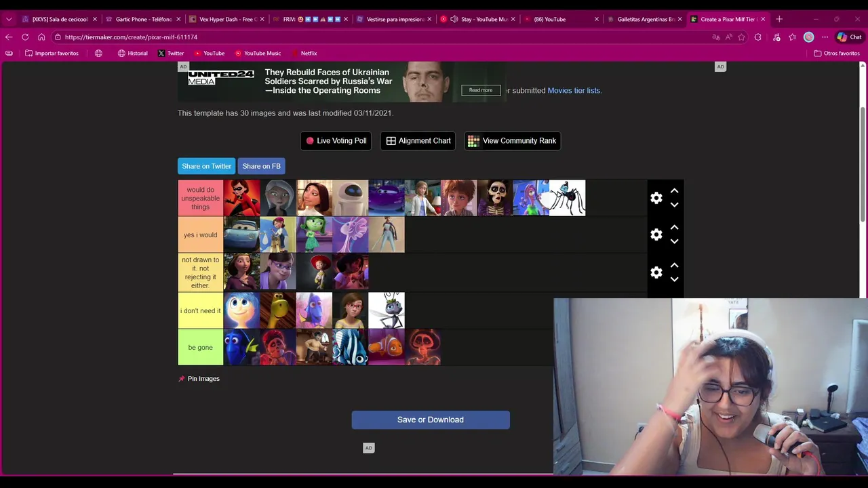Click the translate page icon
868x488 pixels.
tap(716, 37)
